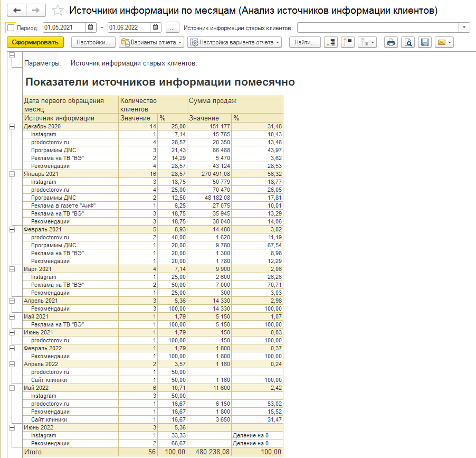The image size is (476, 458).
Task: Collapse the Май 2022 group
Action: pos(12,388)
